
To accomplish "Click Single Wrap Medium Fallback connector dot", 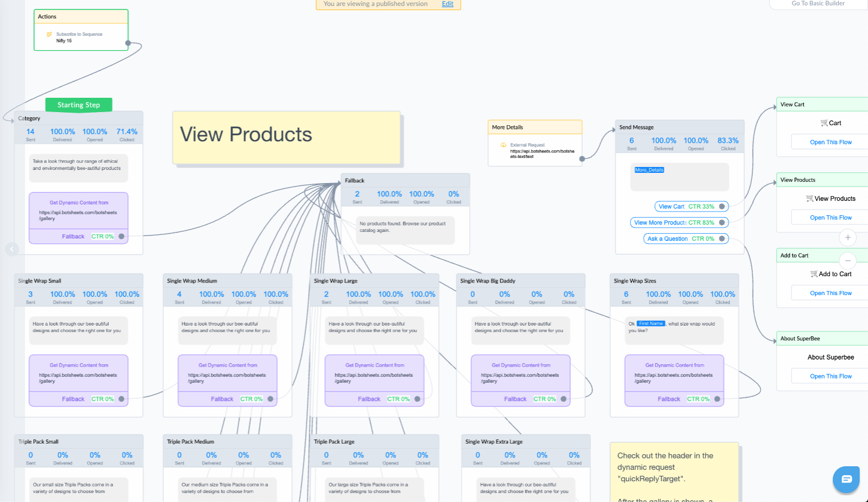I will [270, 399].
